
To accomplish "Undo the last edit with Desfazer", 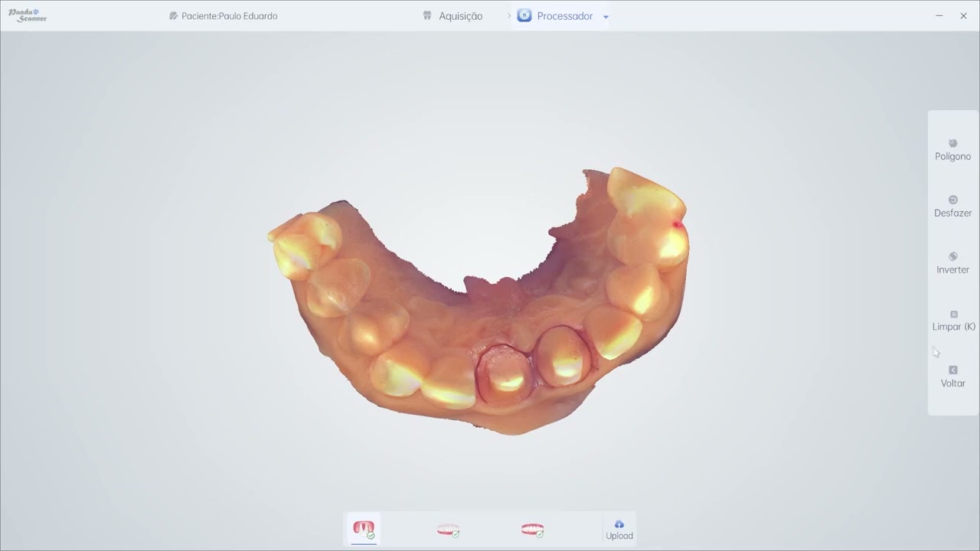I will coord(952,206).
